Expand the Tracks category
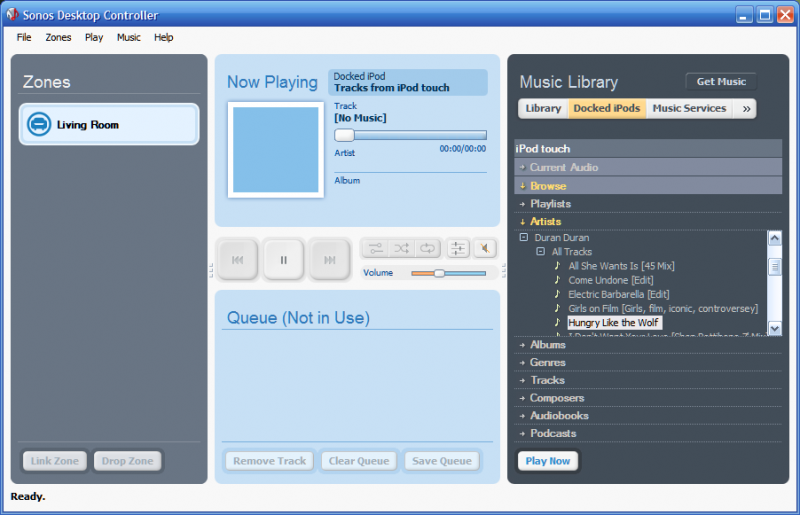The width and height of the screenshot is (800, 515). coord(648,380)
